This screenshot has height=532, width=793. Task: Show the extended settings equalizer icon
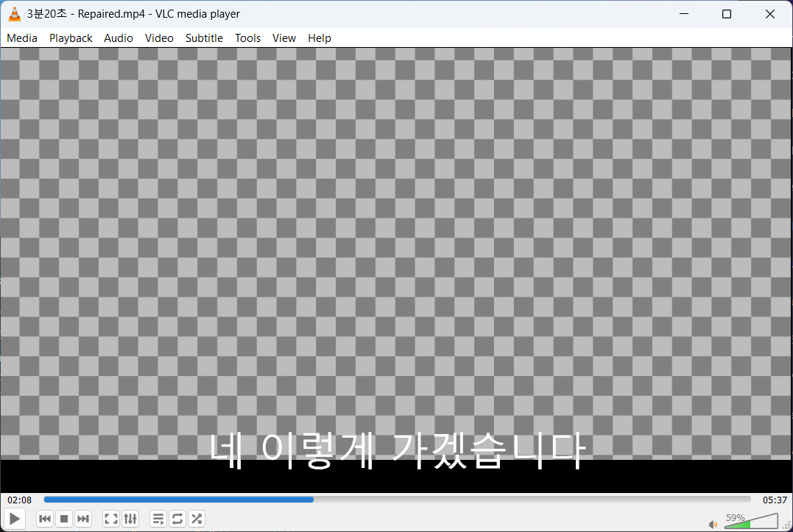pos(130,519)
